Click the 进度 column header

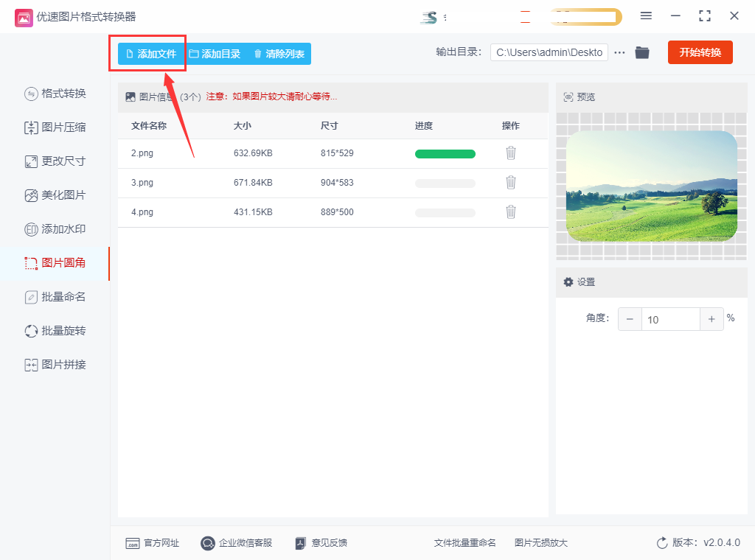pyautogui.click(x=424, y=125)
